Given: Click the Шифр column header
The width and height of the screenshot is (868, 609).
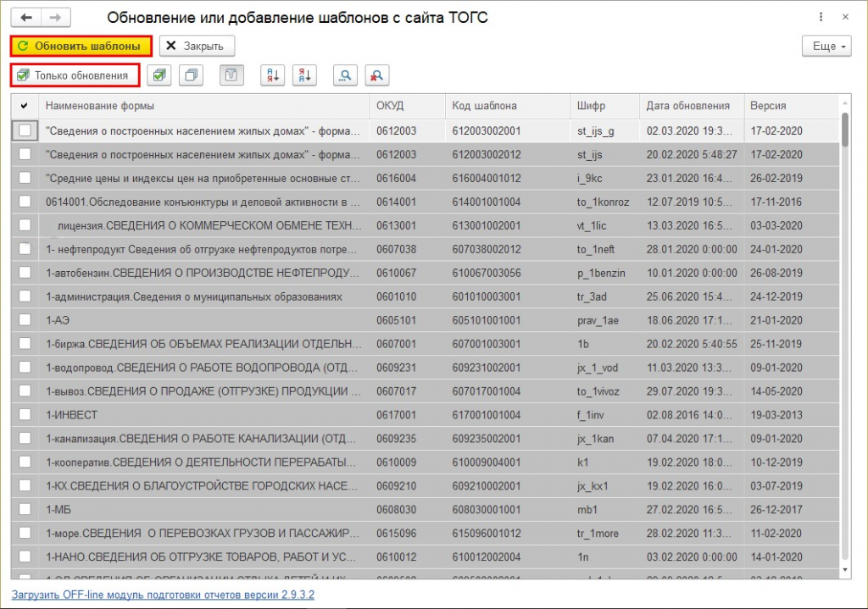Looking at the screenshot, I should 604,106.
